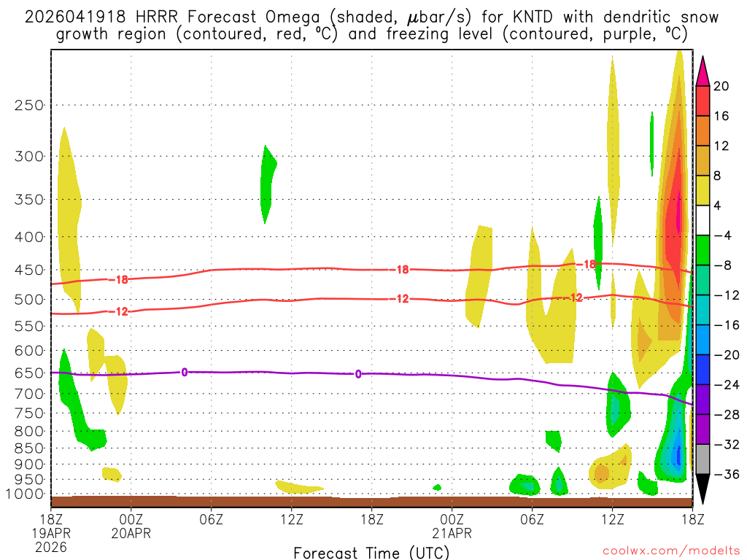Click the '00Z 21APR' time label
This screenshot has height=560, width=747.
pyautogui.click(x=452, y=526)
